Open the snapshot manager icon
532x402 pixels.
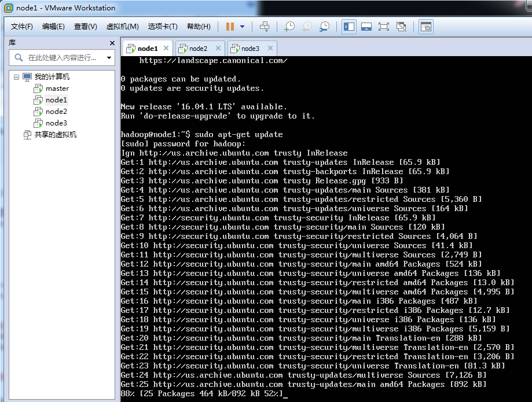pyautogui.click(x=324, y=27)
